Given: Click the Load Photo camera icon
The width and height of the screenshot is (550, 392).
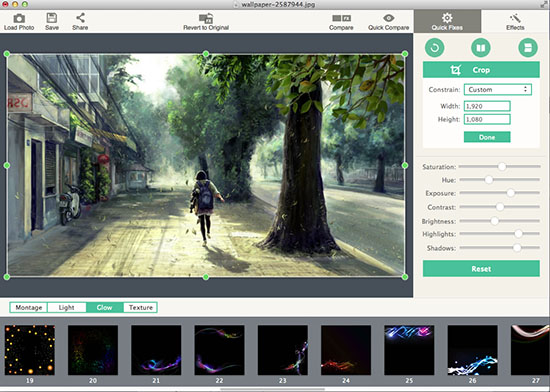Looking at the screenshot, I should (19, 18).
